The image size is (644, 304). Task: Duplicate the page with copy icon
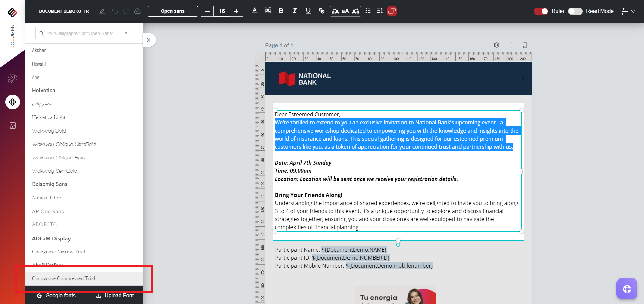coord(525,45)
